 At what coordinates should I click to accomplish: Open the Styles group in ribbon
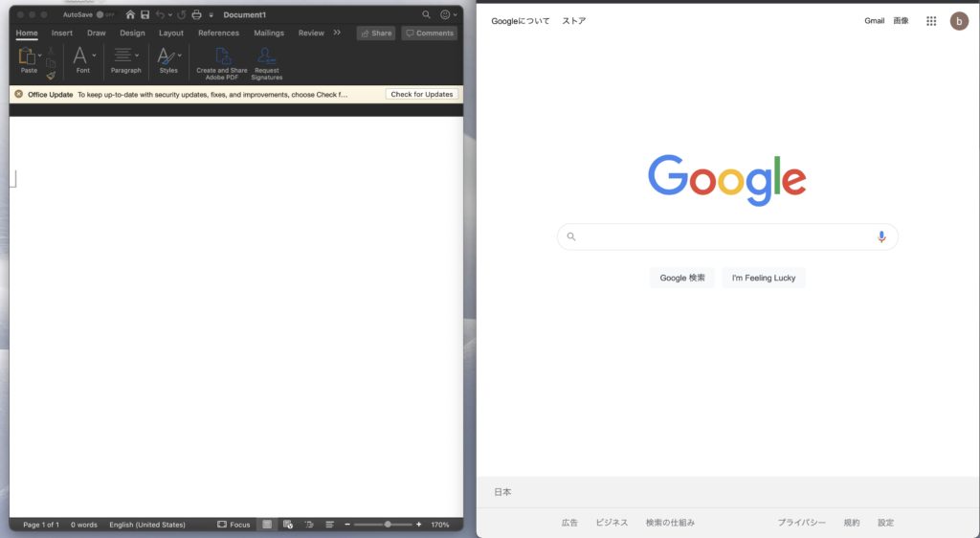168,60
